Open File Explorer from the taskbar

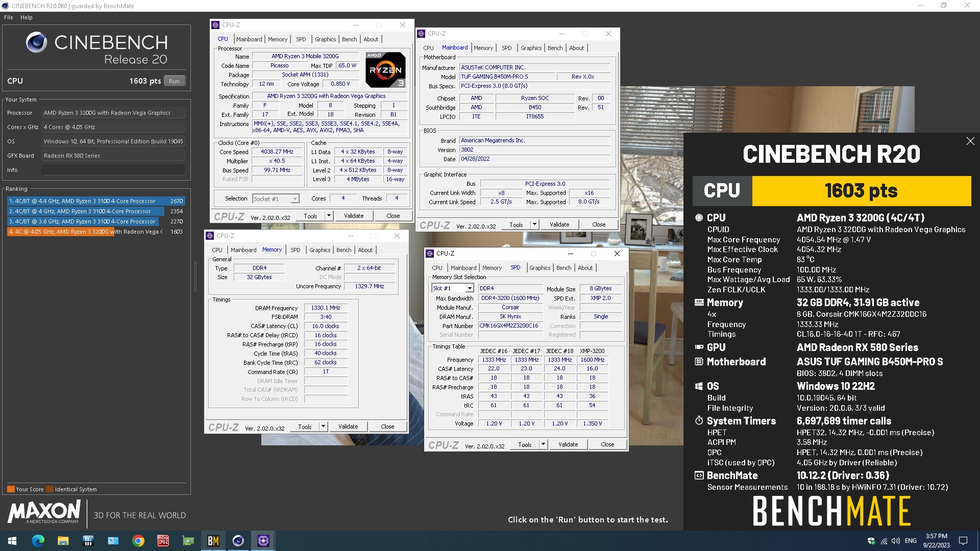point(63,541)
